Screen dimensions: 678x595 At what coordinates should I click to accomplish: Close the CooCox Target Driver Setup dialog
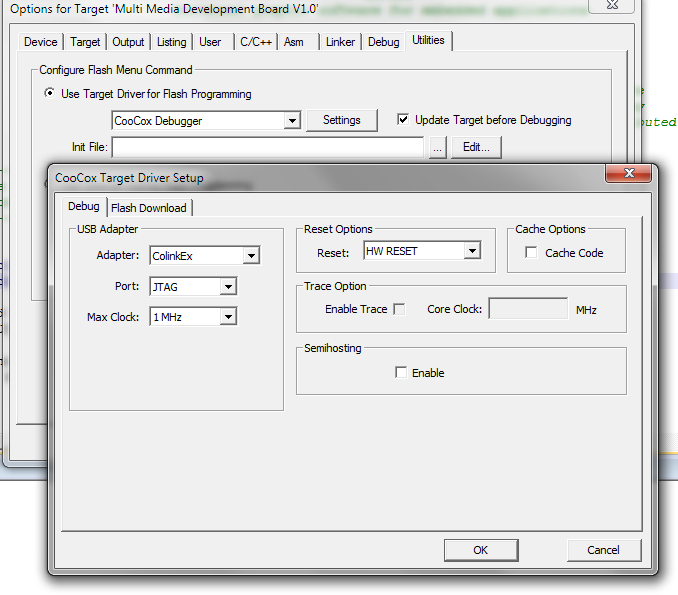pos(628,173)
